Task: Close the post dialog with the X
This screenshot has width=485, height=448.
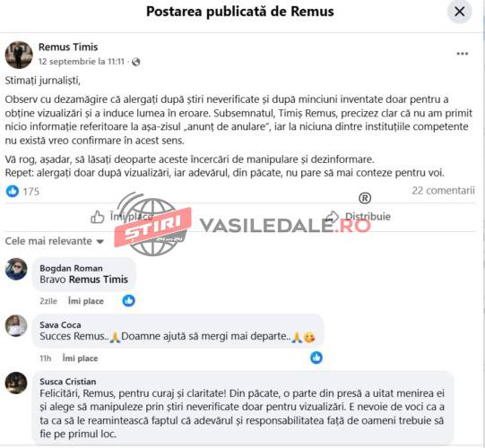Action: point(459,12)
